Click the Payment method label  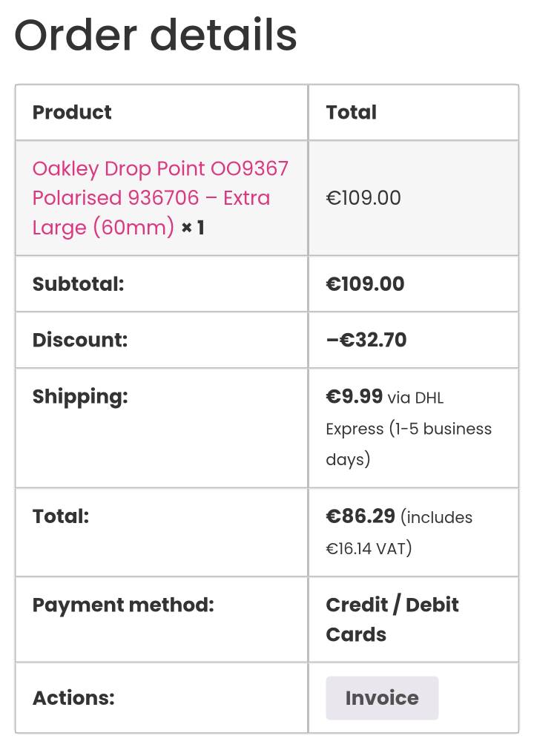(x=123, y=605)
